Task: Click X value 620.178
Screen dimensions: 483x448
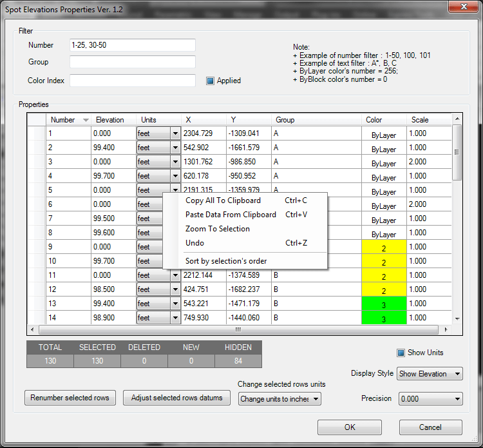Action: [x=204, y=176]
